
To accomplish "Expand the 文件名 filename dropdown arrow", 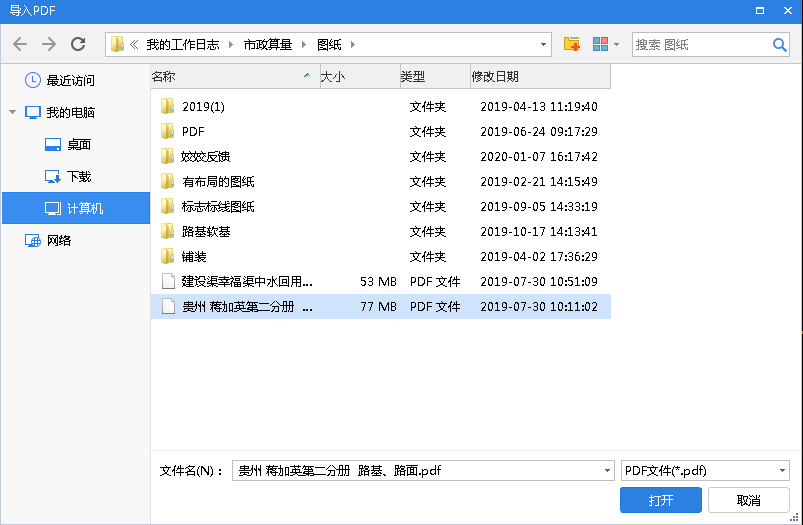I will point(606,470).
